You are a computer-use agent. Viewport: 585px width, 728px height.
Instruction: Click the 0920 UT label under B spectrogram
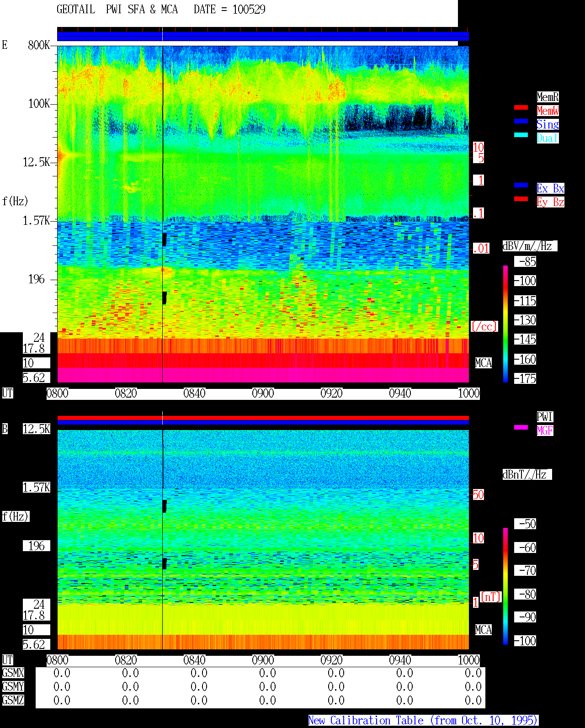[x=332, y=660]
